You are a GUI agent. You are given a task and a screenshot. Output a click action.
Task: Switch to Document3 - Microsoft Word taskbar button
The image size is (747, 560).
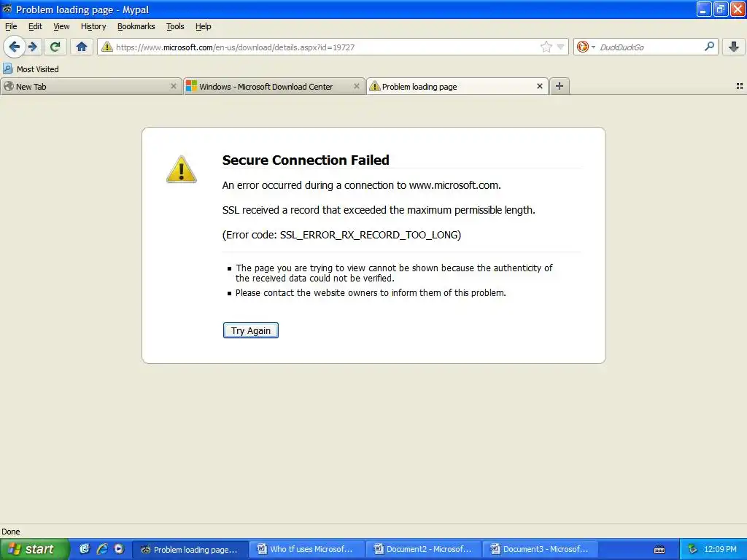click(x=541, y=550)
